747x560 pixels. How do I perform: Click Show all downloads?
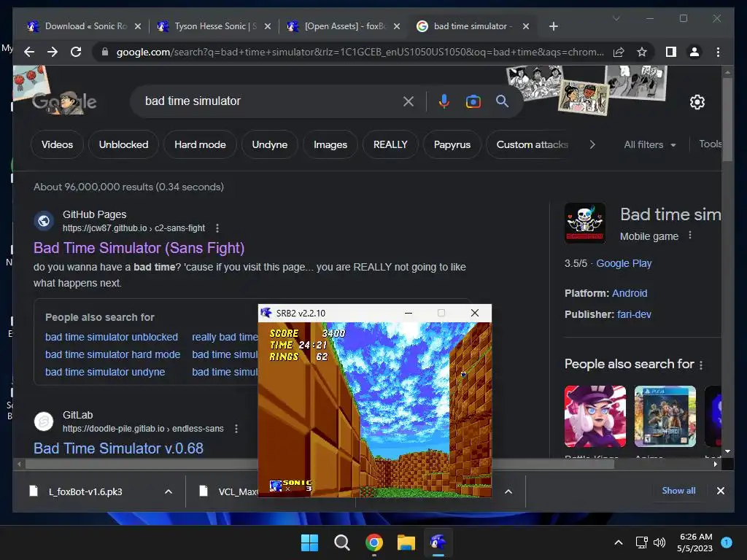point(678,491)
